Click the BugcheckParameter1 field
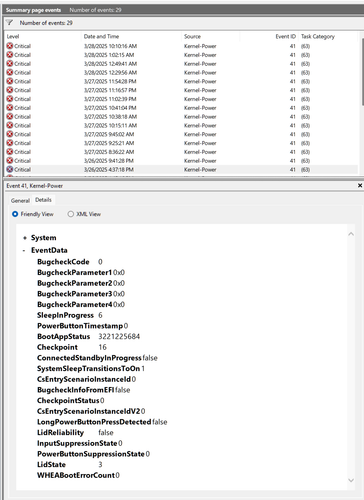The image size is (364, 500). coord(81,272)
